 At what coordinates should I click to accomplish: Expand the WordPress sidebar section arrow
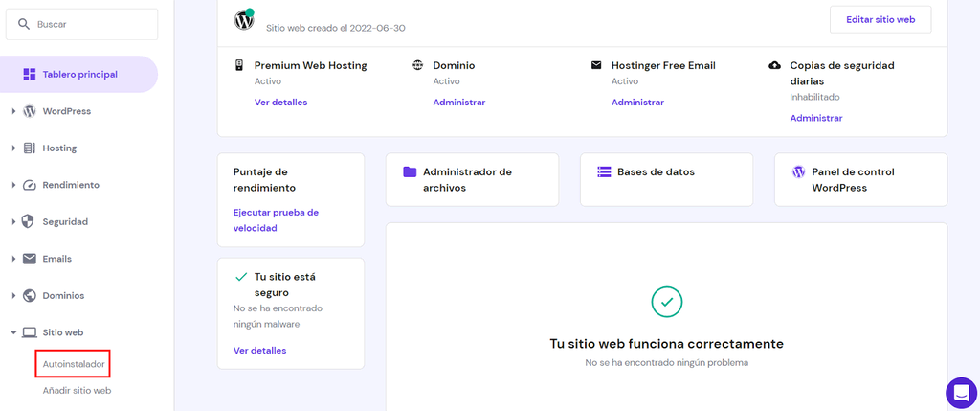[13, 111]
